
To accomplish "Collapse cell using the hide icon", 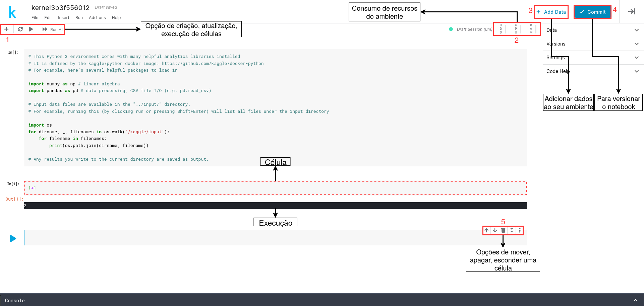I will coord(512,230).
